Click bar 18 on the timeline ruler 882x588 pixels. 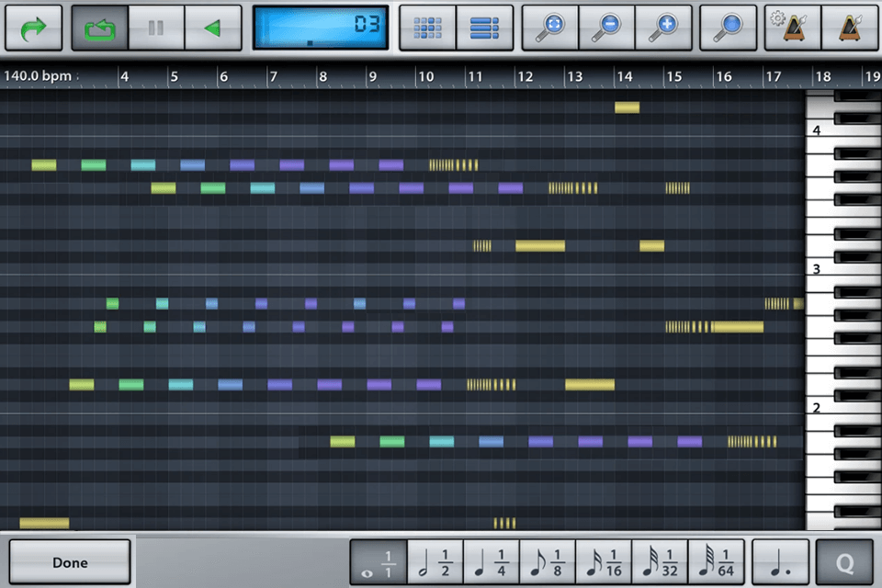point(823,76)
